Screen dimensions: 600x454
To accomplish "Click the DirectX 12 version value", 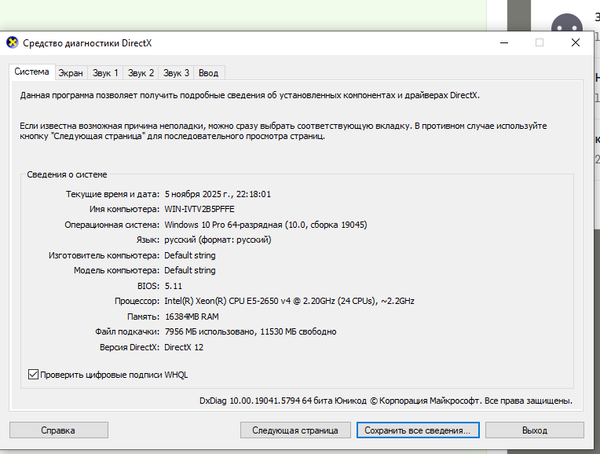I will [185, 345].
